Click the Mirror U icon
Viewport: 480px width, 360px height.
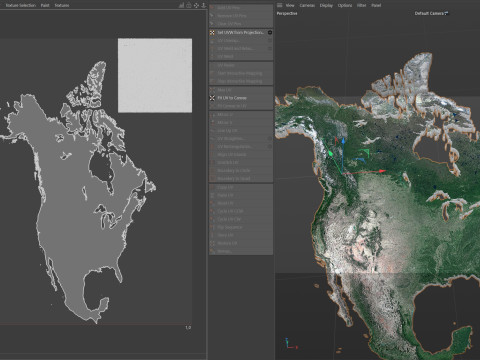coord(212,114)
